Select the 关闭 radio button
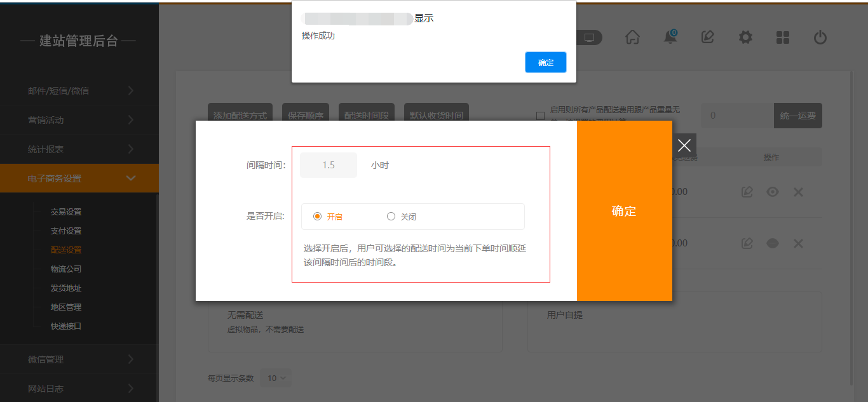The height and width of the screenshot is (402, 868). click(391, 217)
